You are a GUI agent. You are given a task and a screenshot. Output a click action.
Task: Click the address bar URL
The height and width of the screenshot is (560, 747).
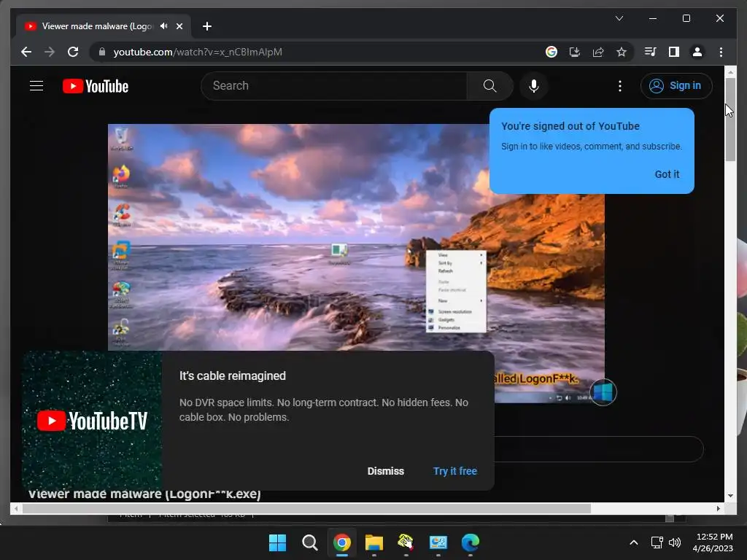click(x=198, y=52)
